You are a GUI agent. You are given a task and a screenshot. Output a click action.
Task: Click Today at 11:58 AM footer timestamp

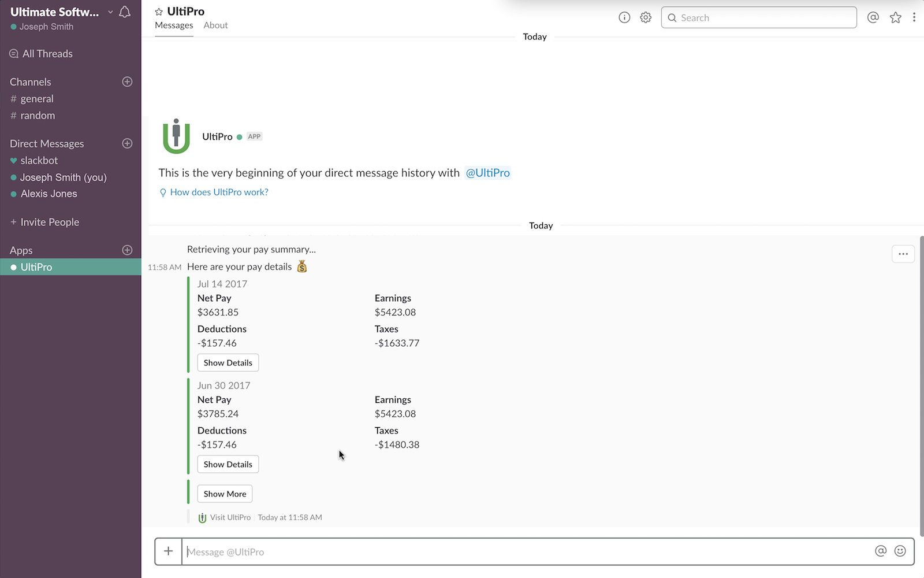coord(290,517)
